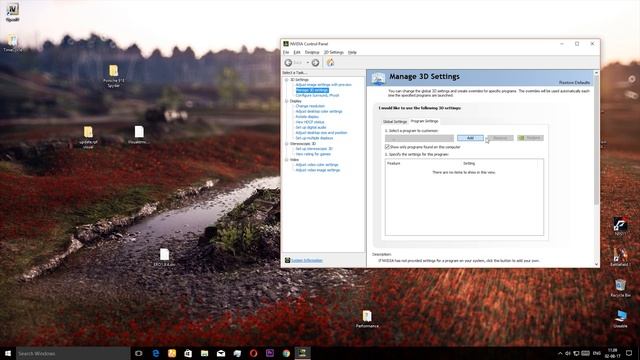
Task: Open the Mail icon on the taskbar
Action: [x=221, y=353]
